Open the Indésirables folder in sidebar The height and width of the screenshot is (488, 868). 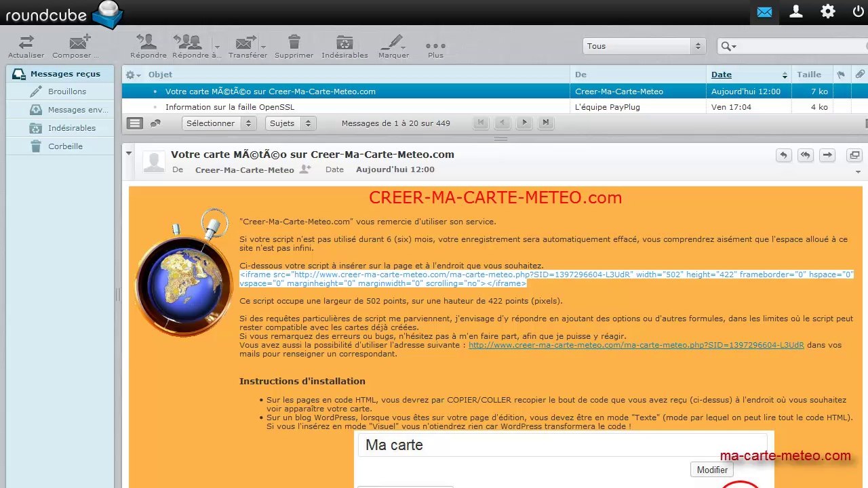(x=60, y=128)
